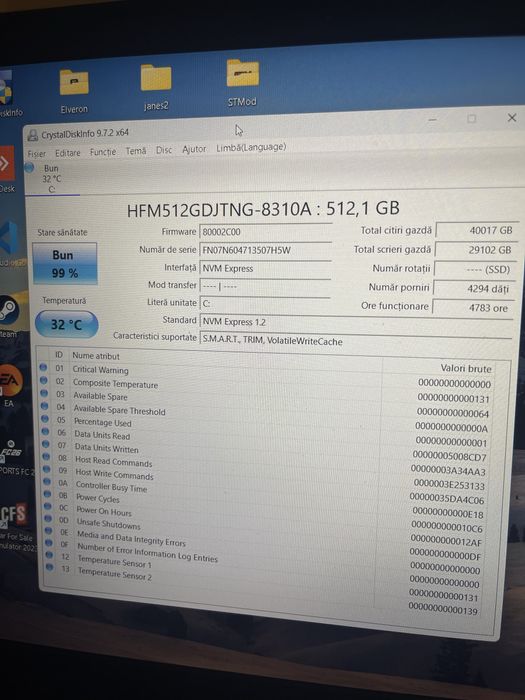Image resolution: width=525 pixels, height=700 pixels.
Task: Open the Temă menu
Action: pos(136,151)
